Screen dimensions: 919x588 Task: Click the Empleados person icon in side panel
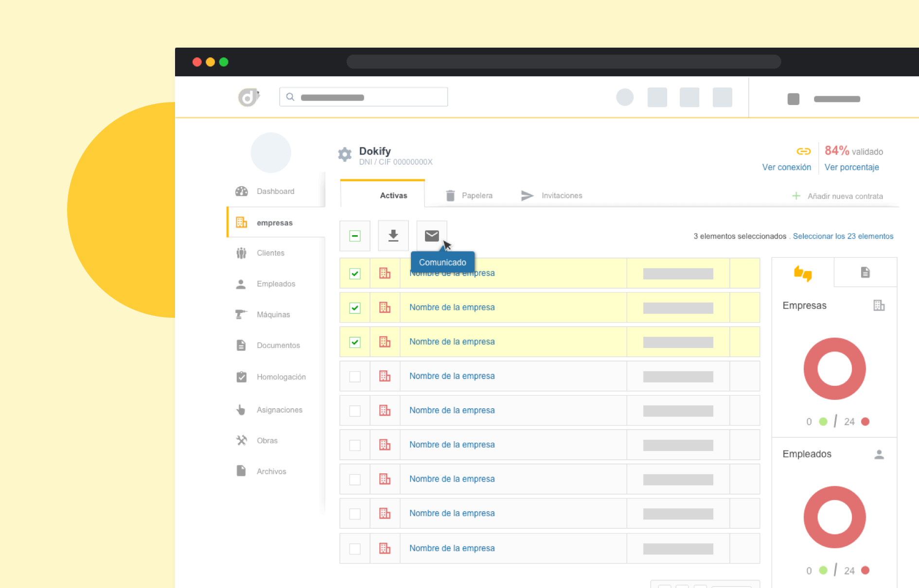879,455
